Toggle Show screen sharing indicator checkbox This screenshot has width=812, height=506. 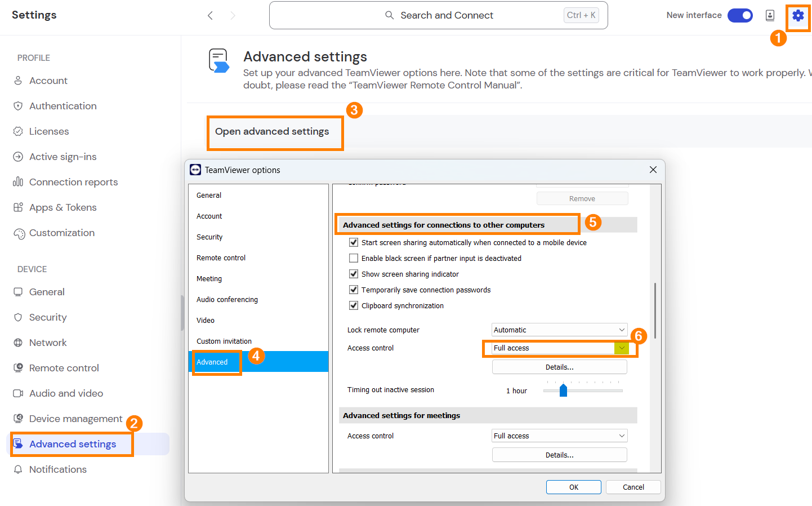click(354, 274)
